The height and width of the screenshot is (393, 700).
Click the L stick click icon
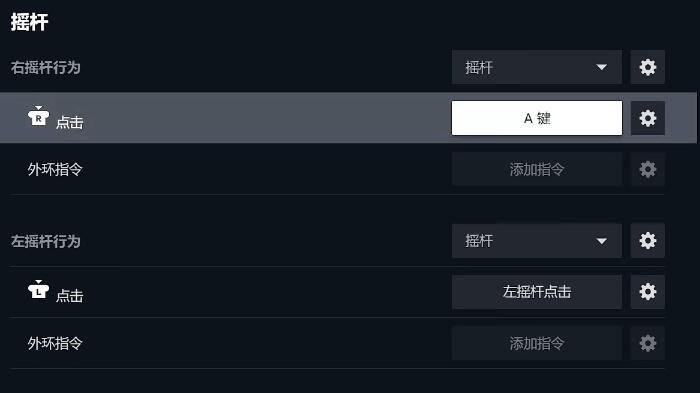(x=38, y=289)
